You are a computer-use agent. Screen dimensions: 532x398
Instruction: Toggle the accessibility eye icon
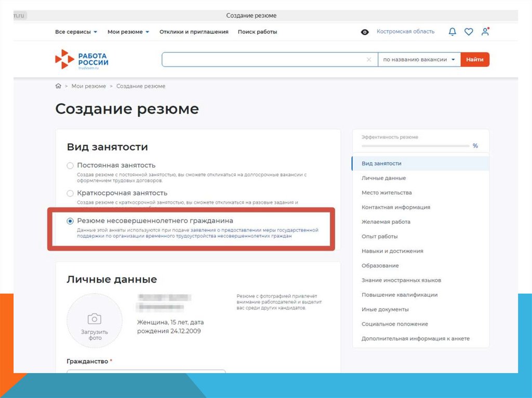[365, 32]
